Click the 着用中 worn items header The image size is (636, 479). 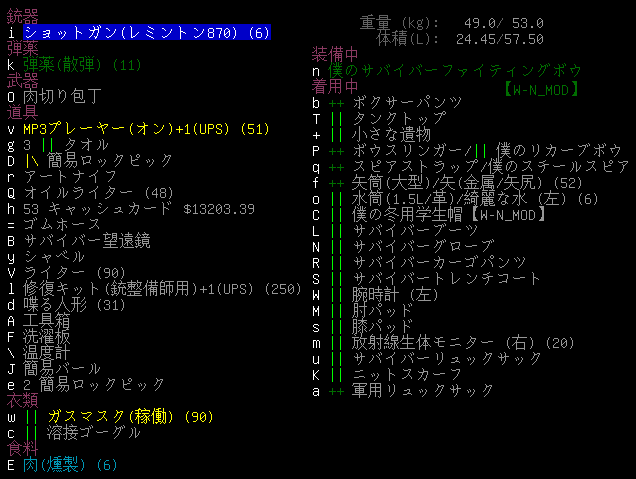tap(335, 86)
